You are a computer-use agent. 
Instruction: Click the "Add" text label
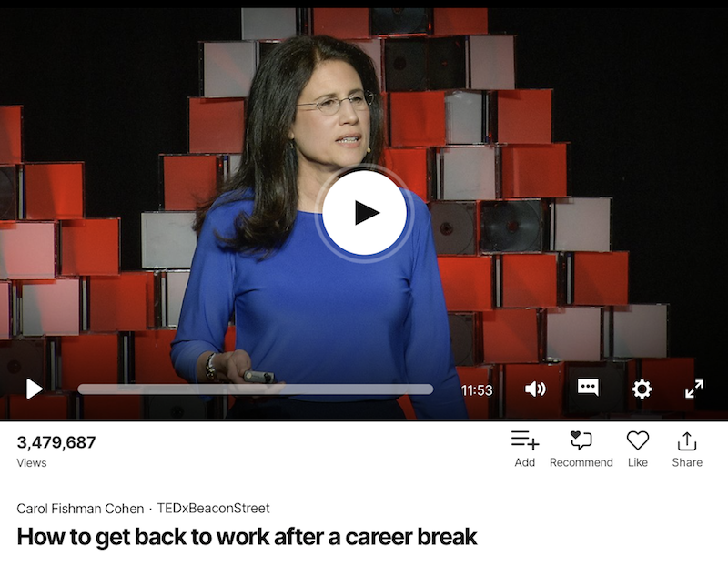tap(525, 462)
